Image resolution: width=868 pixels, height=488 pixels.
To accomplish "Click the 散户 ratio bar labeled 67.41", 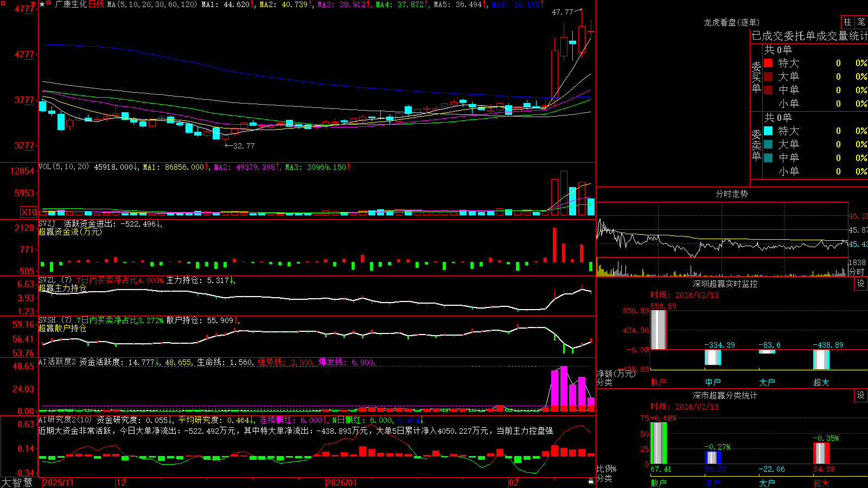I will [659, 443].
